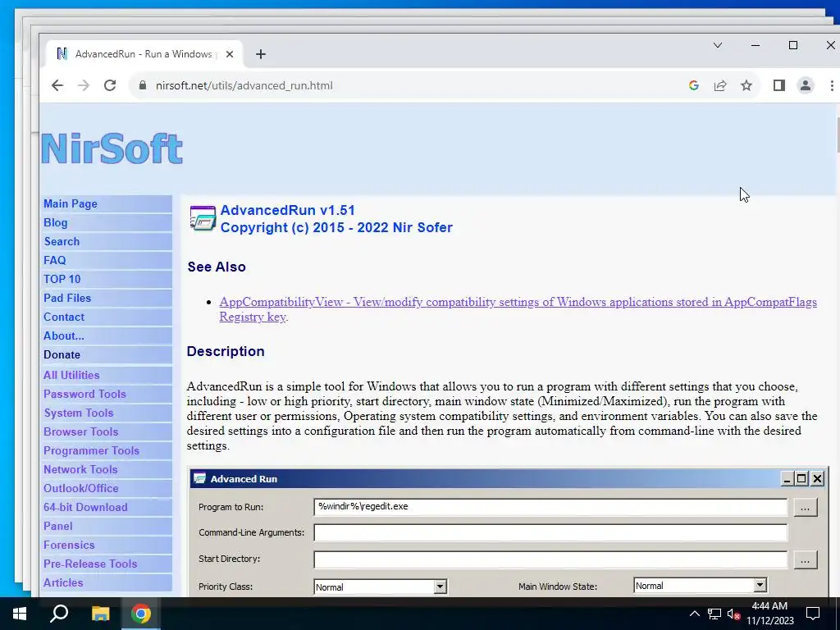Select the AdvancedRun browser tab
The image size is (840, 630).
pyautogui.click(x=144, y=54)
